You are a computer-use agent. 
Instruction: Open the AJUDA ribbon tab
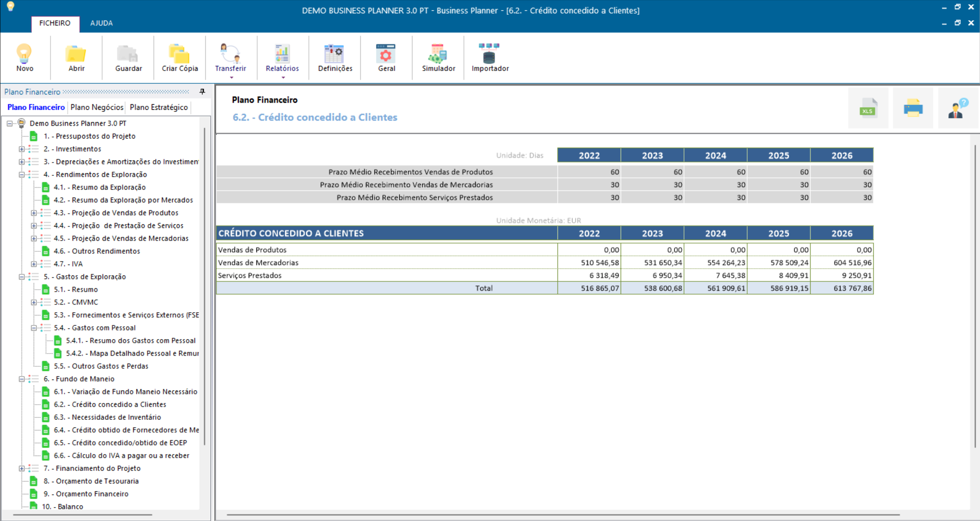point(102,23)
